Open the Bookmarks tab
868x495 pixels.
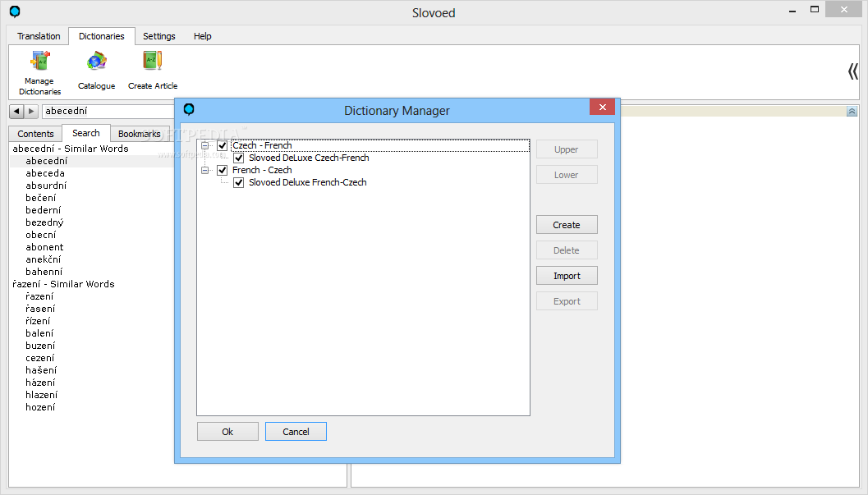coord(140,134)
